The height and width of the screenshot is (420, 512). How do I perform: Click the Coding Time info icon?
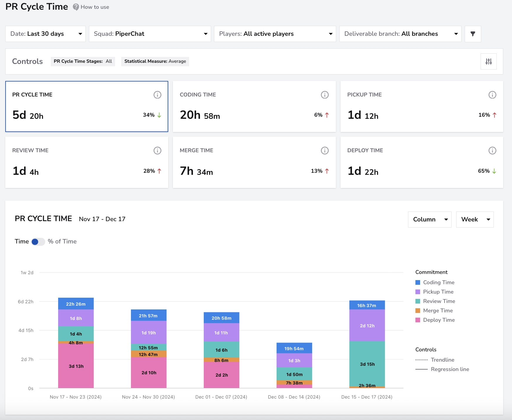coord(325,95)
